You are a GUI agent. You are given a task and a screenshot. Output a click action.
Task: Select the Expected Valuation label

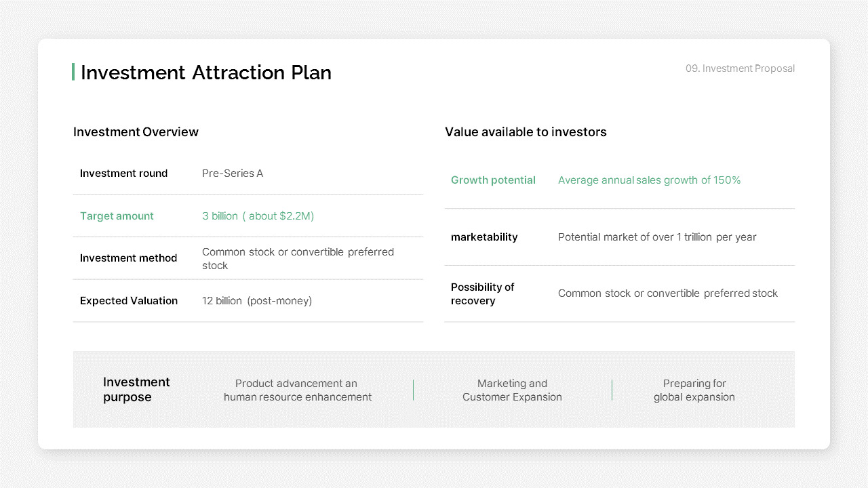129,301
